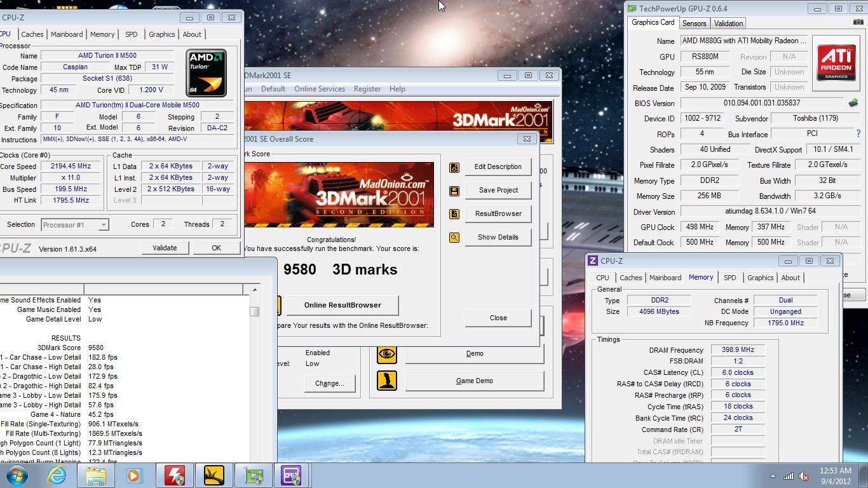Image resolution: width=868 pixels, height=488 pixels.
Task: Click the Online ResultBrowser button
Action: (x=342, y=305)
